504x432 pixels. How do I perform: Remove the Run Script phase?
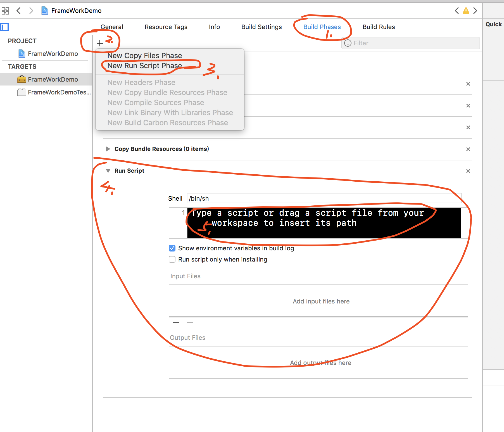[x=468, y=171]
